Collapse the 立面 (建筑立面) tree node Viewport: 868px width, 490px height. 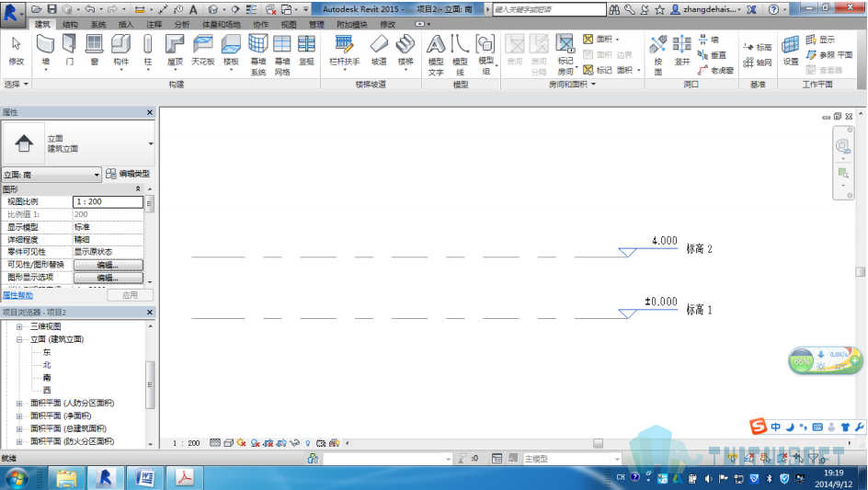[19, 339]
